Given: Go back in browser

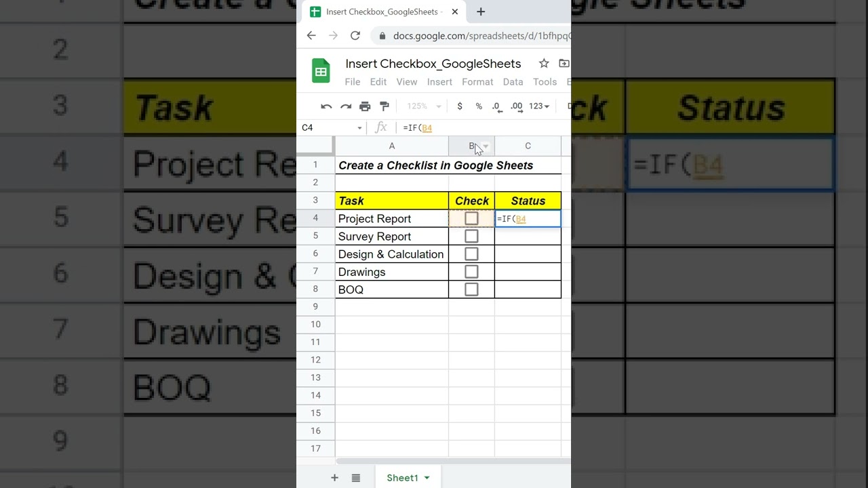Looking at the screenshot, I should coord(311,35).
